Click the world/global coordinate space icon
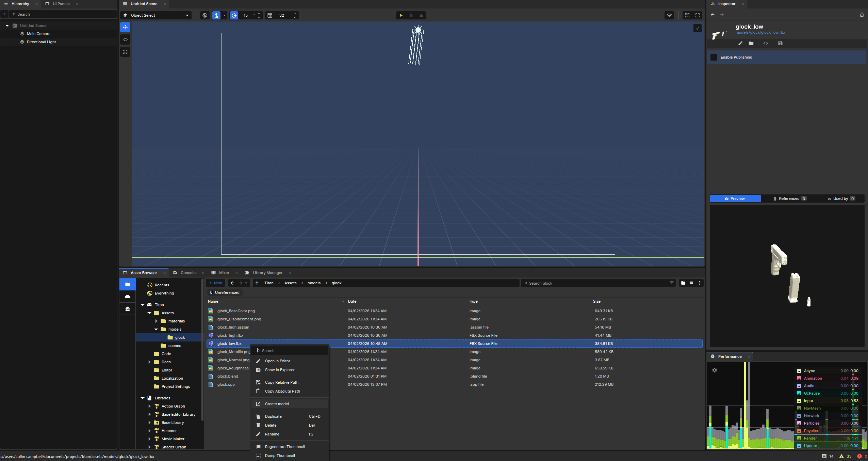 pyautogui.click(x=204, y=15)
